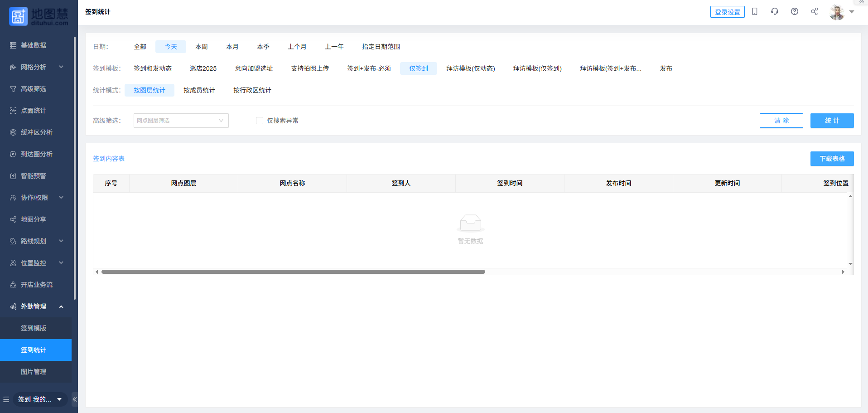
Task: Go to 图片管理 menu item
Action: coord(34,372)
